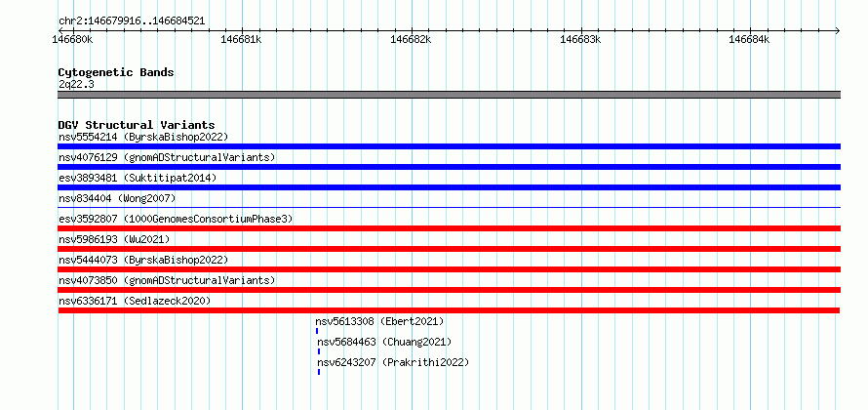Click the nsv5613308 (Ebert2021) label
Image resolution: width=868 pixels, height=410 pixels.
pos(379,321)
